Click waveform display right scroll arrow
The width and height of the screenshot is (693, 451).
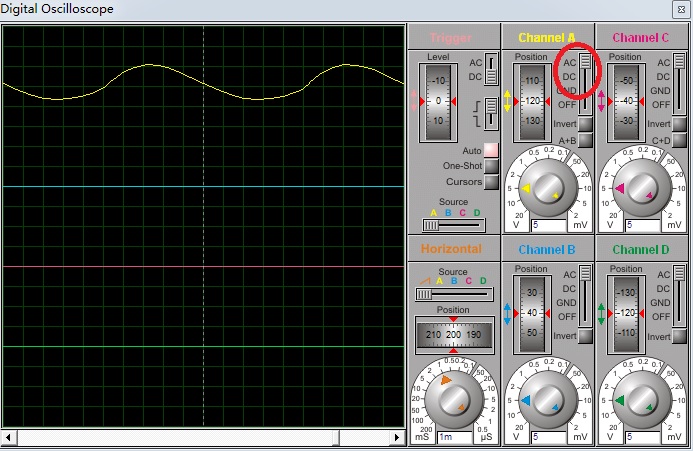tap(398, 438)
